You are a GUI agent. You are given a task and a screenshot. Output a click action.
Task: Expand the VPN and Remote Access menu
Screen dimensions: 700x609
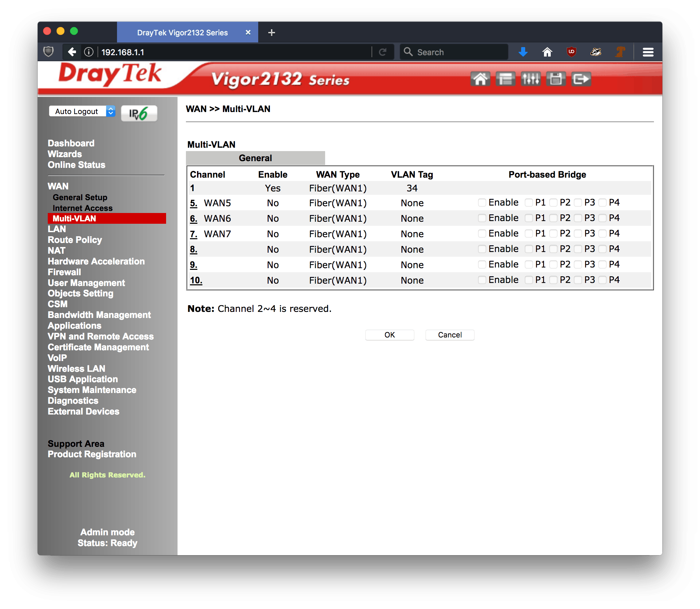point(101,336)
